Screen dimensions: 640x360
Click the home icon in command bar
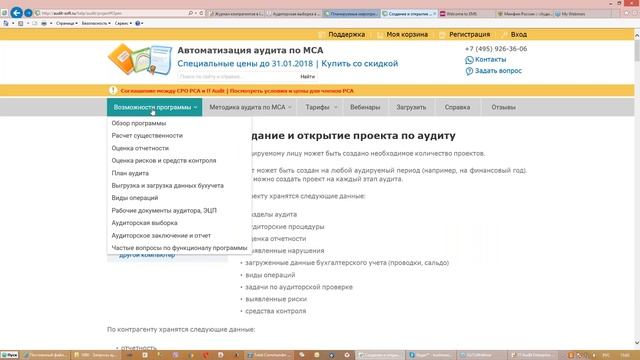[6, 23]
